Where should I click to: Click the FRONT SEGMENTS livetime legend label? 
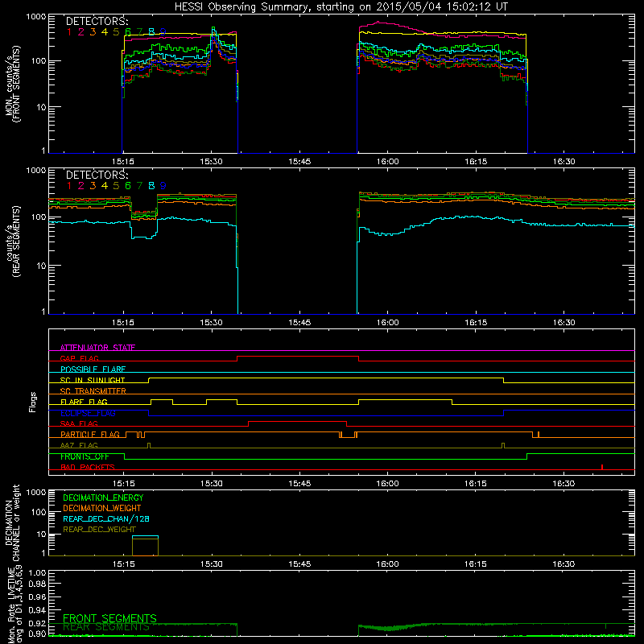109,618
